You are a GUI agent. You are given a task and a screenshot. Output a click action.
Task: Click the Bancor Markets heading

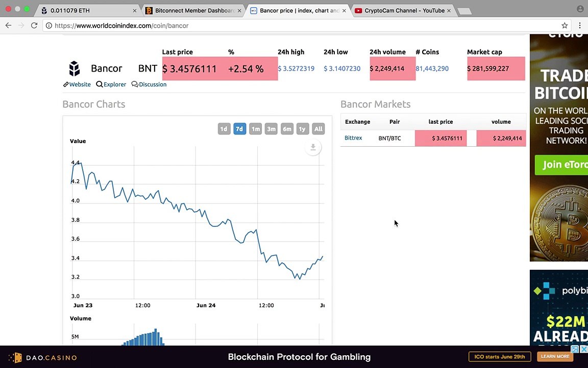(x=375, y=104)
